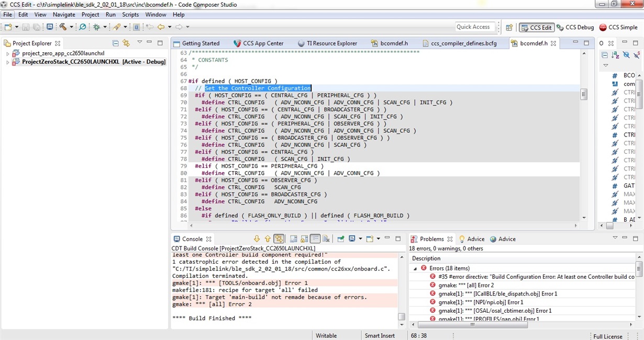The height and width of the screenshot is (340, 644).
Task: Switch to the ccs_compiler_defines.bcfg tab
Action: (x=463, y=43)
